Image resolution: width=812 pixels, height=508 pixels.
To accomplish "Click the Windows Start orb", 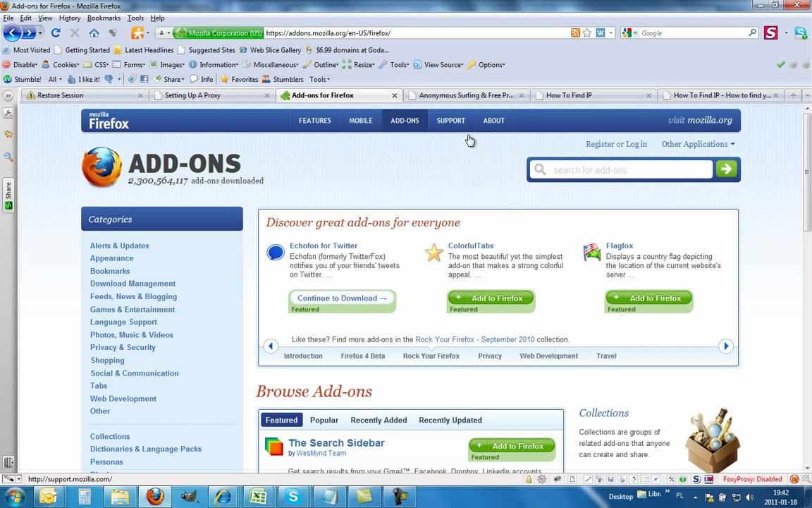I will [x=14, y=497].
